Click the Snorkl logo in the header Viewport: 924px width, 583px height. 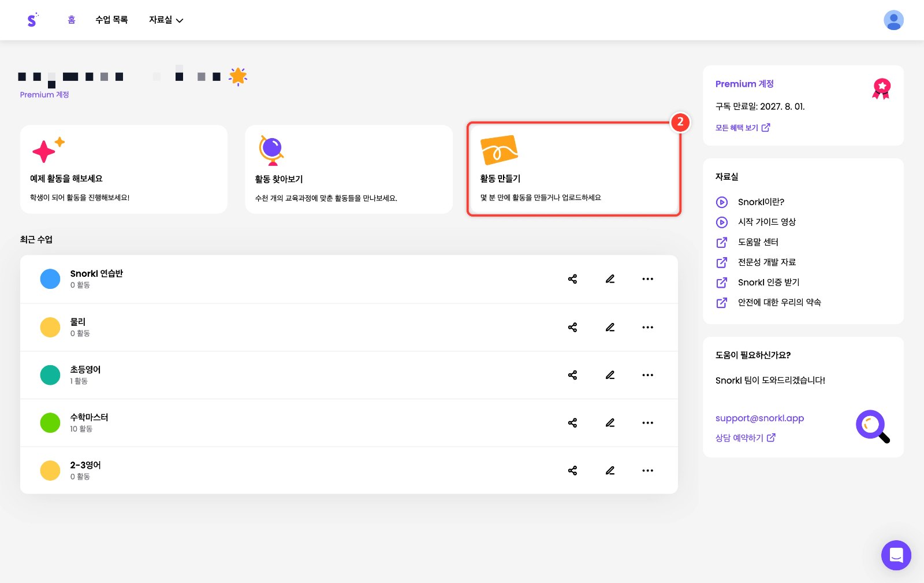click(x=32, y=20)
